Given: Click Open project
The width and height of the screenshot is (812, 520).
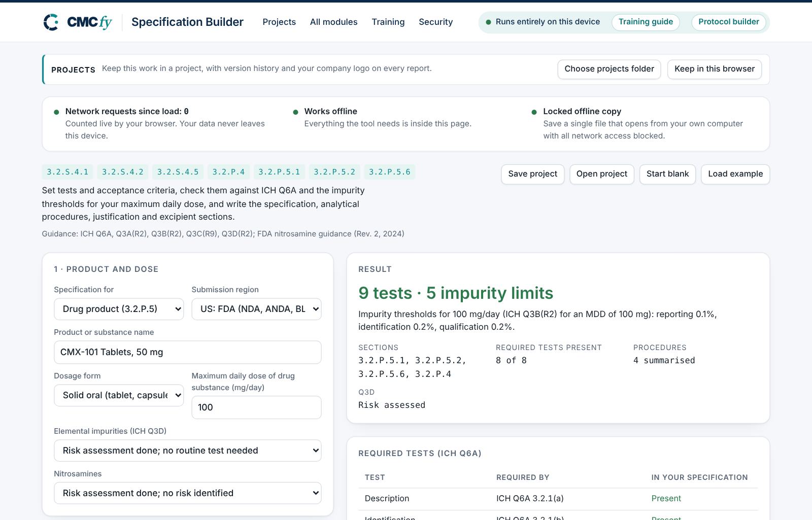Looking at the screenshot, I should coord(602,174).
